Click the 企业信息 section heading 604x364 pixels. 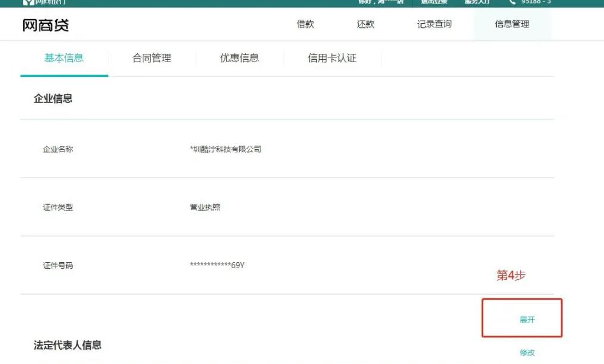point(53,99)
